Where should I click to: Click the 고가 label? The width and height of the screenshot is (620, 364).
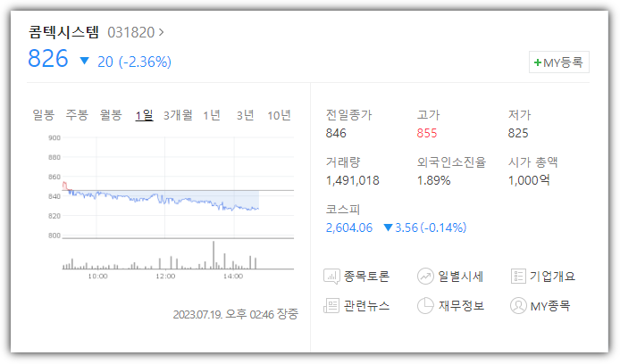point(428,115)
